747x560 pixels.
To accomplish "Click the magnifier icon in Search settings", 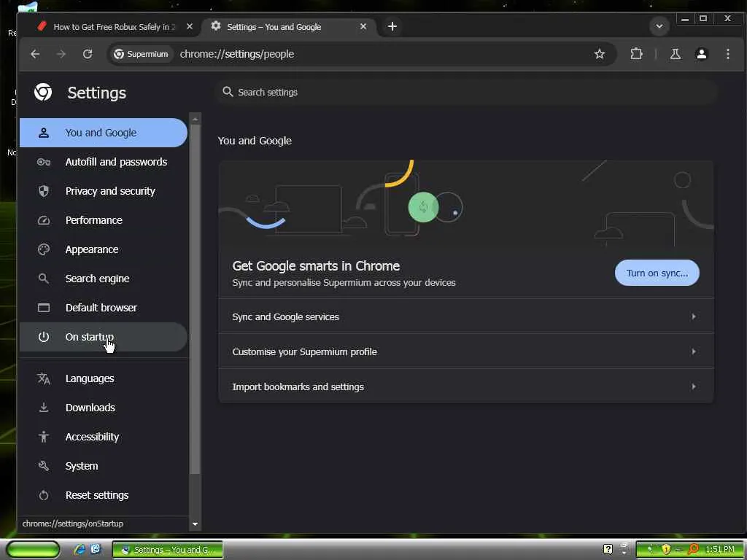I will pyautogui.click(x=228, y=92).
